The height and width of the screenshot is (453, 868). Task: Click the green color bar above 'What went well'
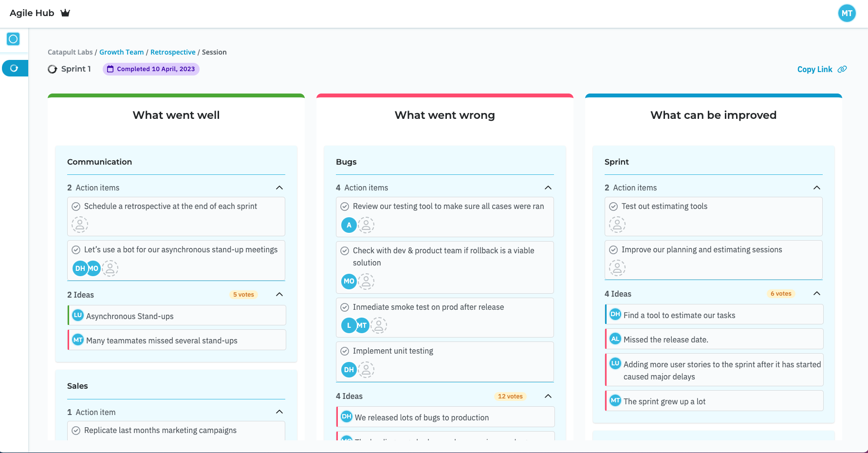[x=176, y=95]
